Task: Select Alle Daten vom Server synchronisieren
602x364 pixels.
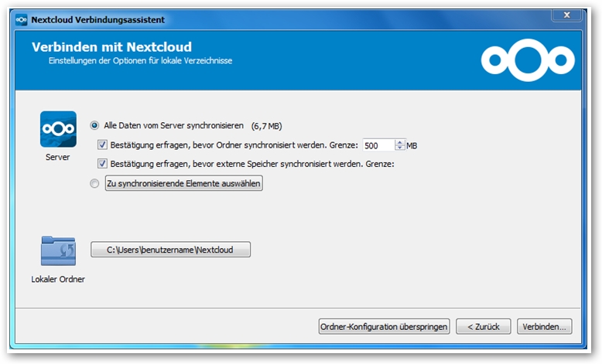Action: pos(94,125)
